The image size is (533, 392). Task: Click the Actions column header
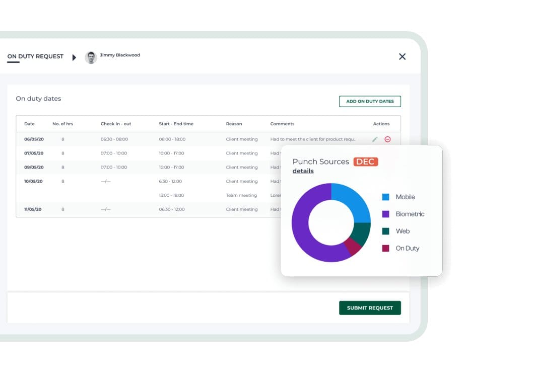pos(381,124)
